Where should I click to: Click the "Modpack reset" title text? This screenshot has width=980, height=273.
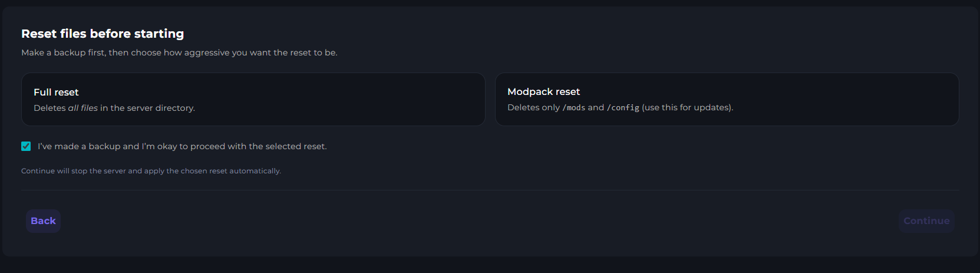[543, 91]
